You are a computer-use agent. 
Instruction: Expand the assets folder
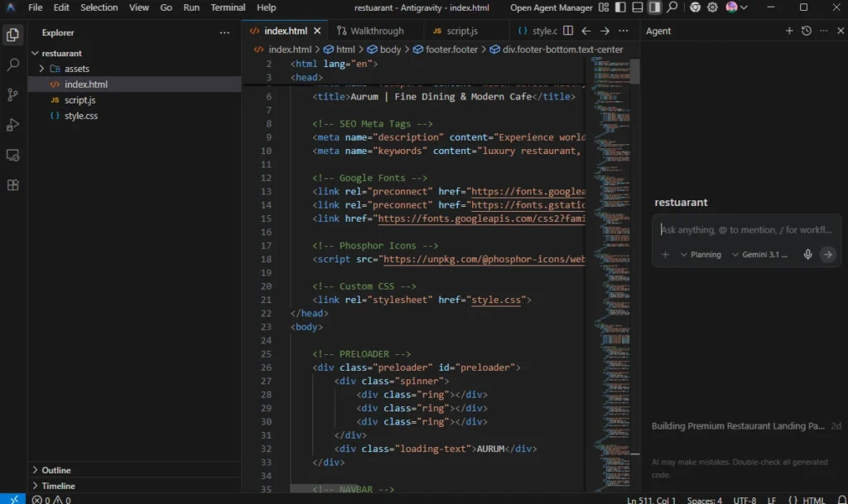click(134, 69)
